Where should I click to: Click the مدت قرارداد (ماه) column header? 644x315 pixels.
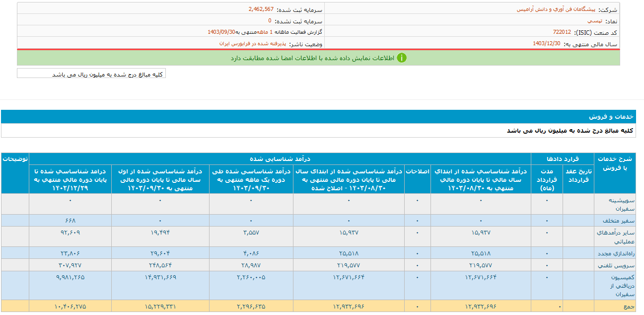547,179
